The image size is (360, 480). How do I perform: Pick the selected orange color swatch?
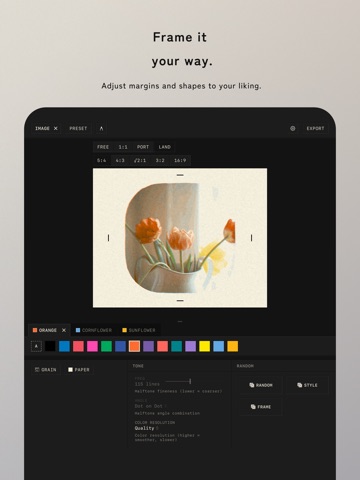[x=134, y=346]
